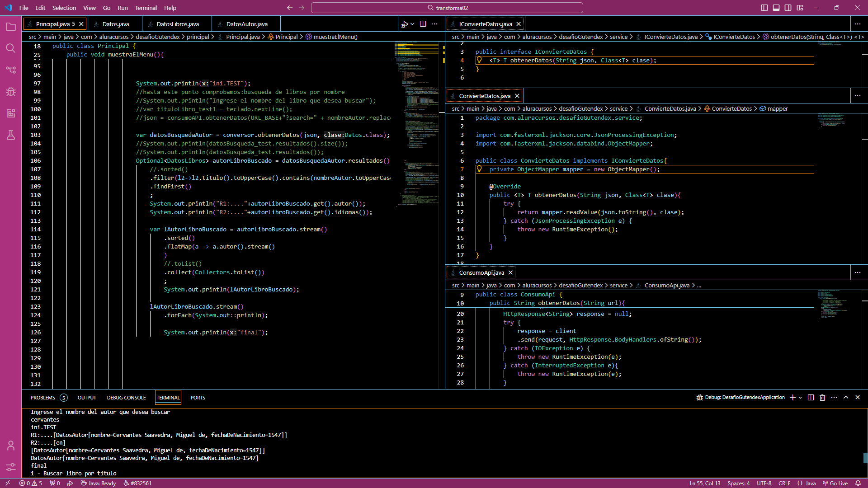
Task: Open More Actions for Principal.java editor group
Action: [434, 24]
